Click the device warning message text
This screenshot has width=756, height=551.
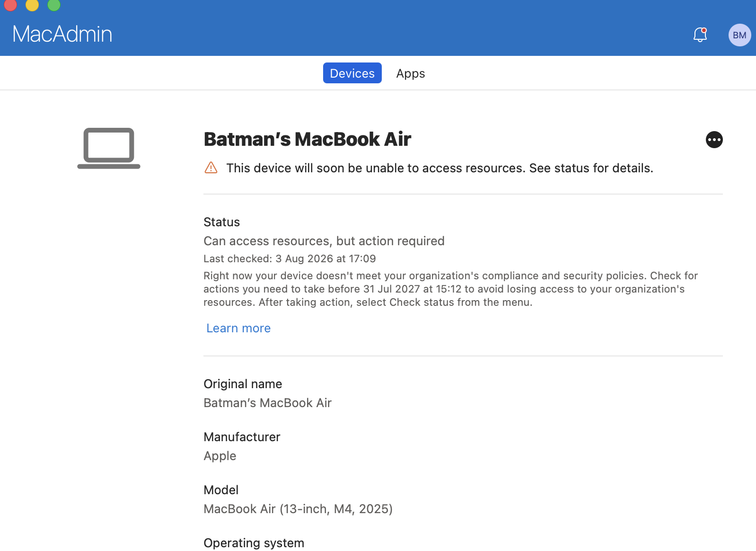[440, 168]
